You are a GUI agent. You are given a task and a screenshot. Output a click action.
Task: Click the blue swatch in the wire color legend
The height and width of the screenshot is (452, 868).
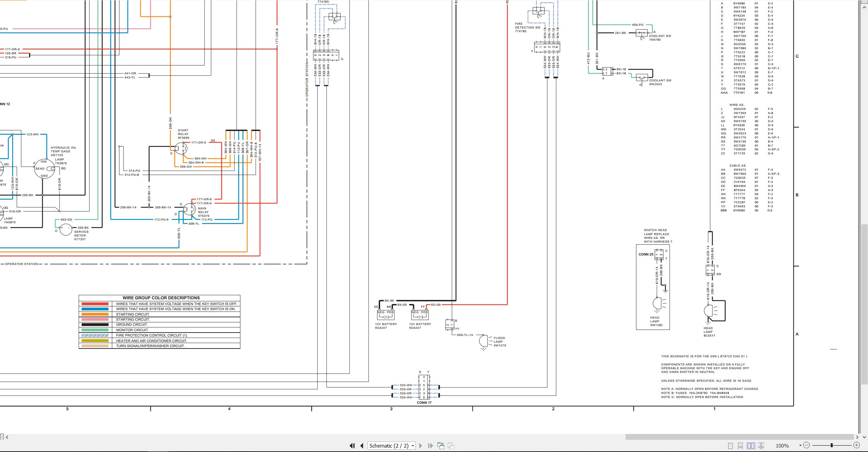click(95, 309)
